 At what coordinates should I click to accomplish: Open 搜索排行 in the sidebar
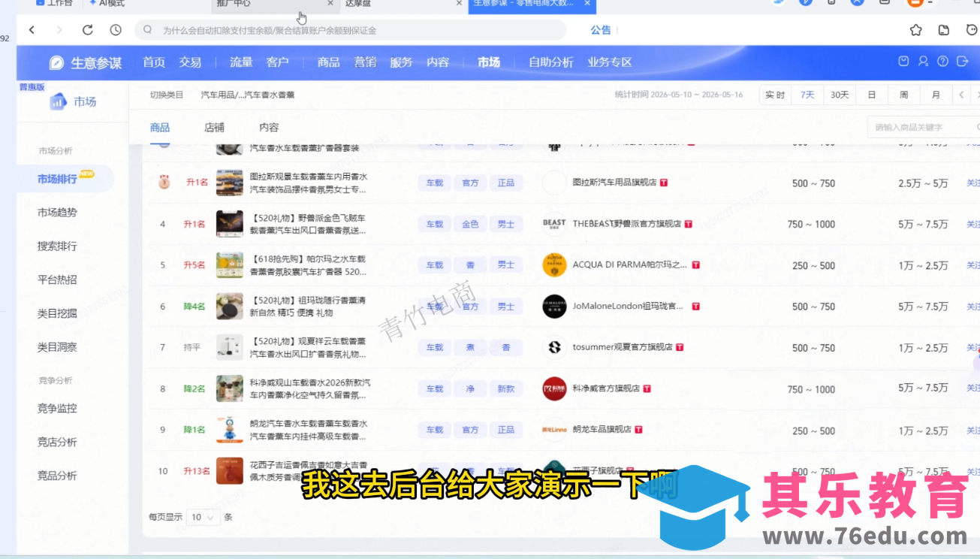(x=57, y=246)
